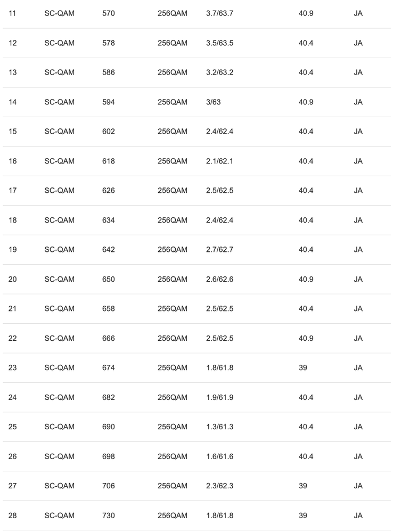
Task: Select 256QAM modulation in channel 20 row
Action: [173, 279]
